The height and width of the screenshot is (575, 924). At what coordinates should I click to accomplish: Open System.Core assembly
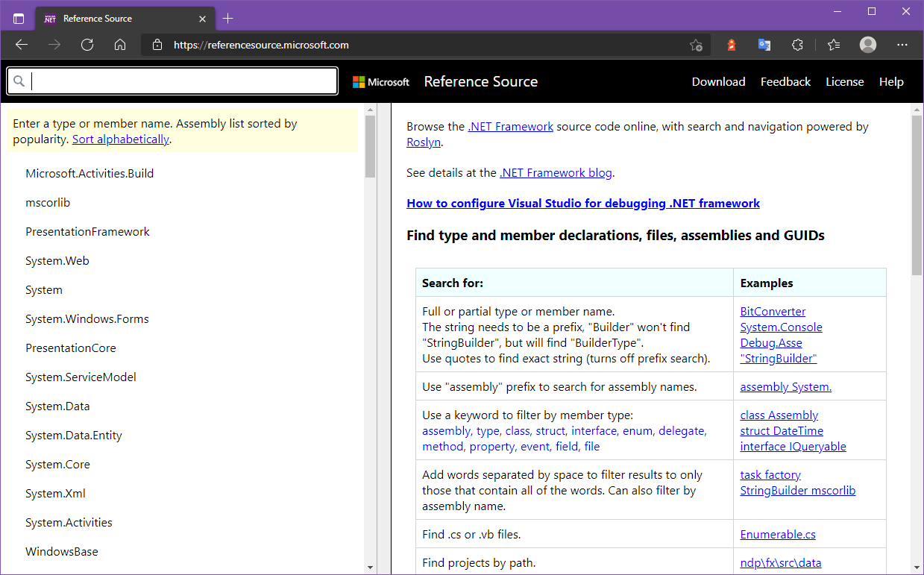pos(57,465)
